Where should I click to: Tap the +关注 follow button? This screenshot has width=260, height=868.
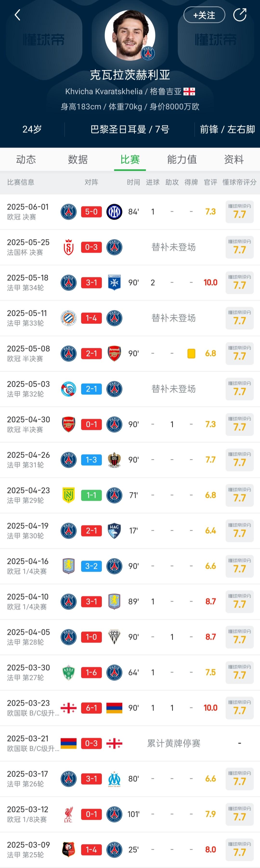(204, 15)
